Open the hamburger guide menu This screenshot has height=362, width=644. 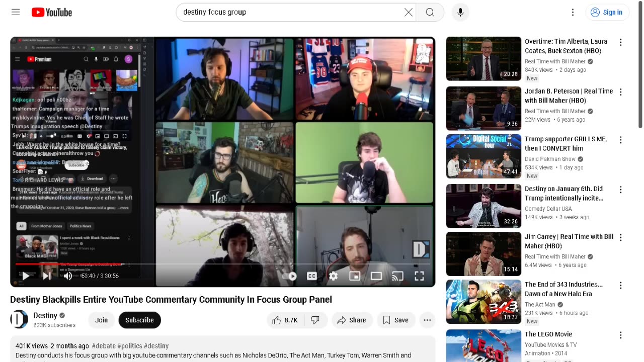click(16, 12)
